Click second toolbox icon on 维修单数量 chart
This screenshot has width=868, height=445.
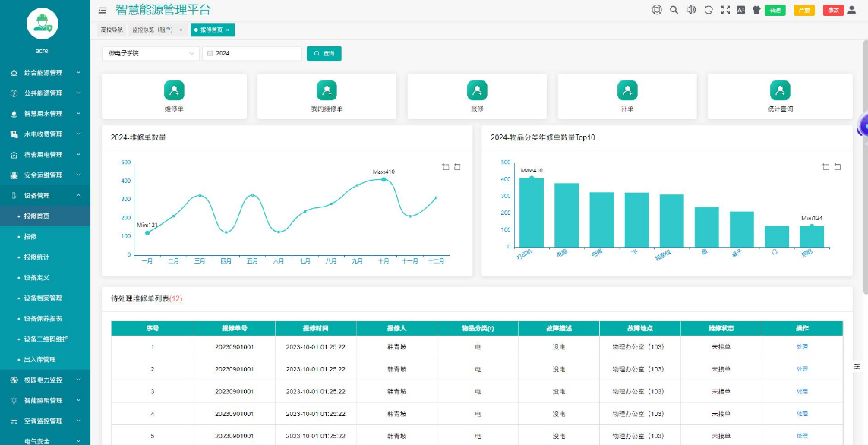[457, 166]
